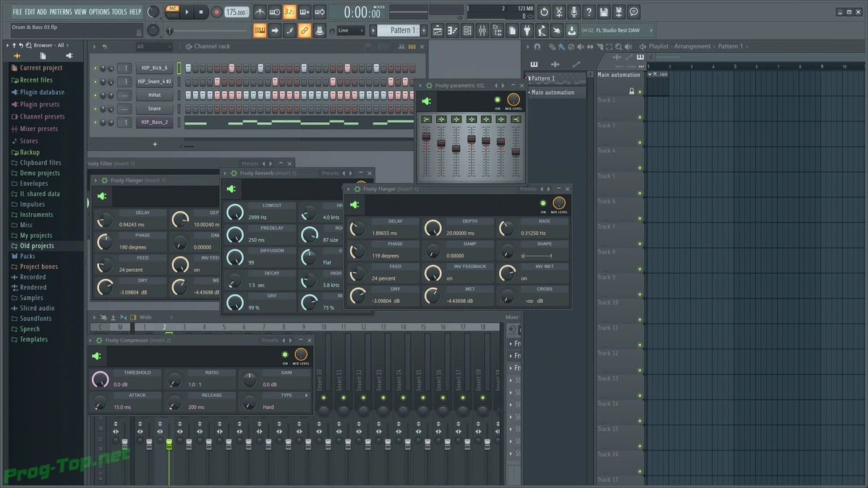
Task: Toggle the 3.2 countdown before recording icon
Action: pyautogui.click(x=289, y=12)
